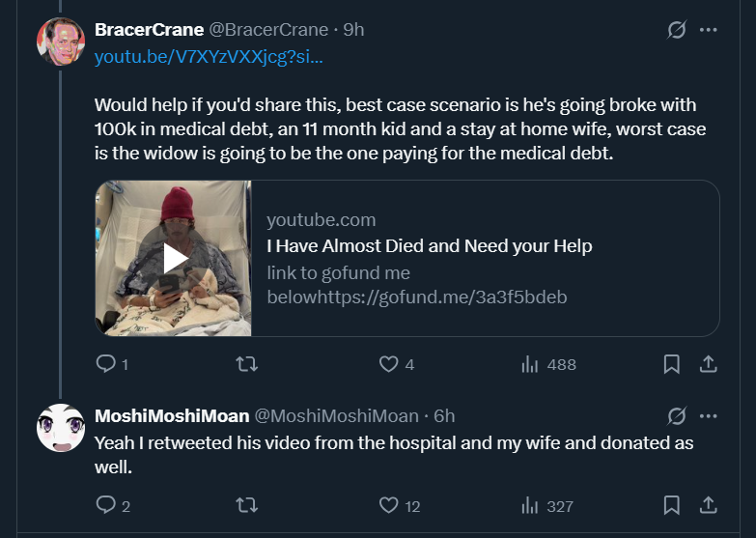Viewport: 756px width, 538px height.
Task: Open Grok icon on MoshiMoshiMoan's reply
Action: pyautogui.click(x=677, y=416)
